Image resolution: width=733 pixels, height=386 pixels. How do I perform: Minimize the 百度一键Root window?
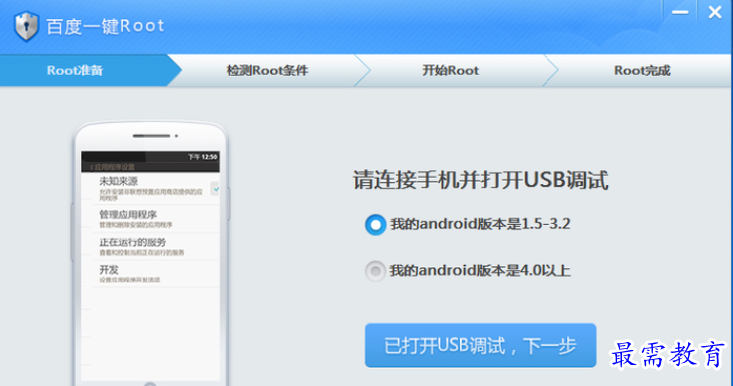click(680, 12)
